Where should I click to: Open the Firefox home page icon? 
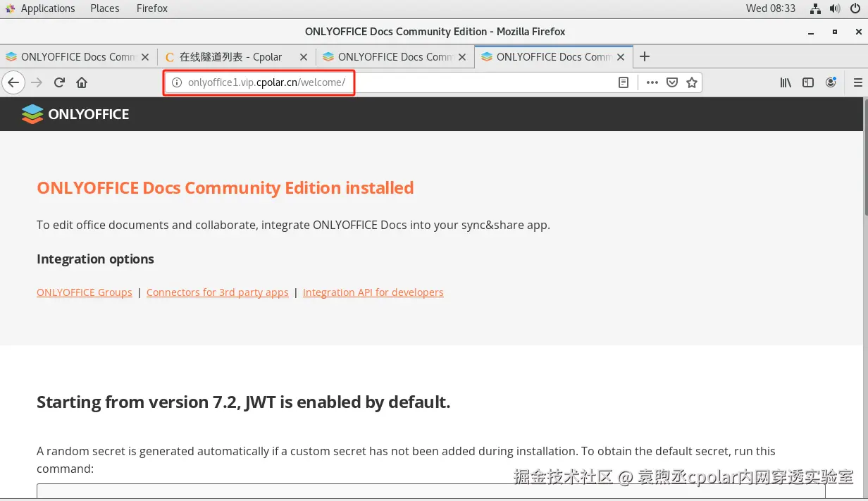click(x=82, y=82)
